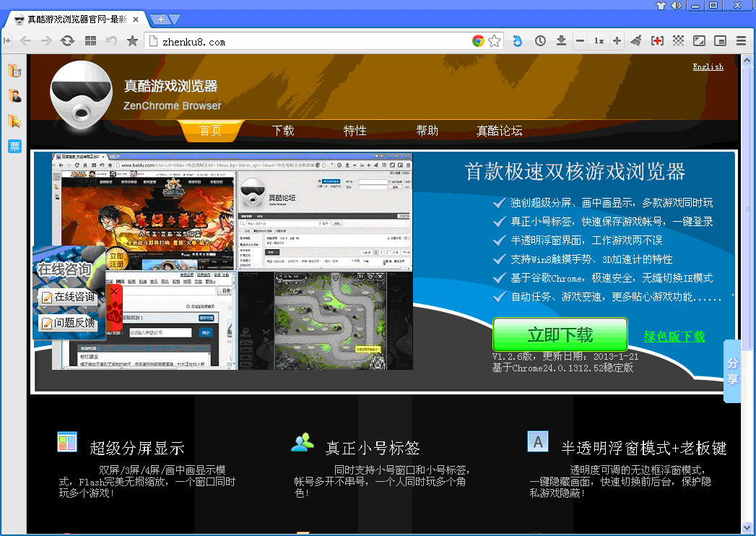This screenshot has height=536, width=756.
Task: Click the 超级分屏显示 heading
Action: tap(137, 448)
